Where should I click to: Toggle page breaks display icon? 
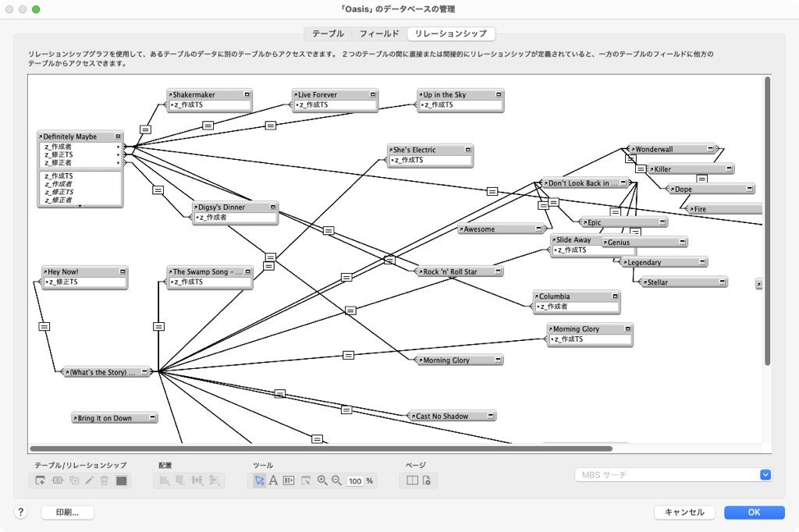pyautogui.click(x=413, y=481)
